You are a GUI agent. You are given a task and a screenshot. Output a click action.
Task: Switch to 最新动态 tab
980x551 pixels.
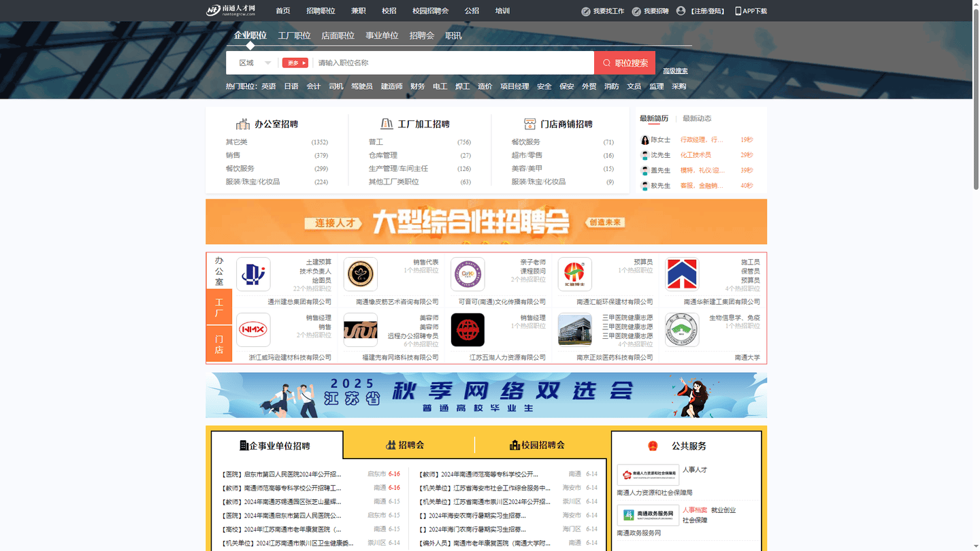click(697, 118)
